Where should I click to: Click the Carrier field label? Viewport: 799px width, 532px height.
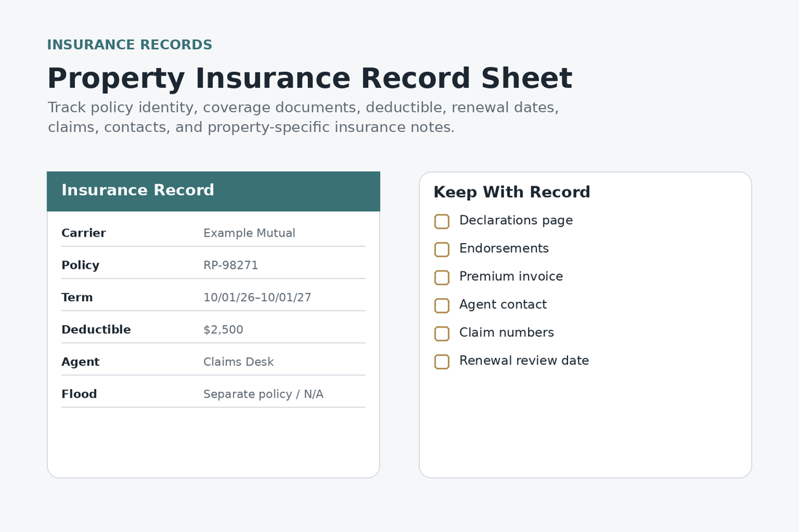84,233
